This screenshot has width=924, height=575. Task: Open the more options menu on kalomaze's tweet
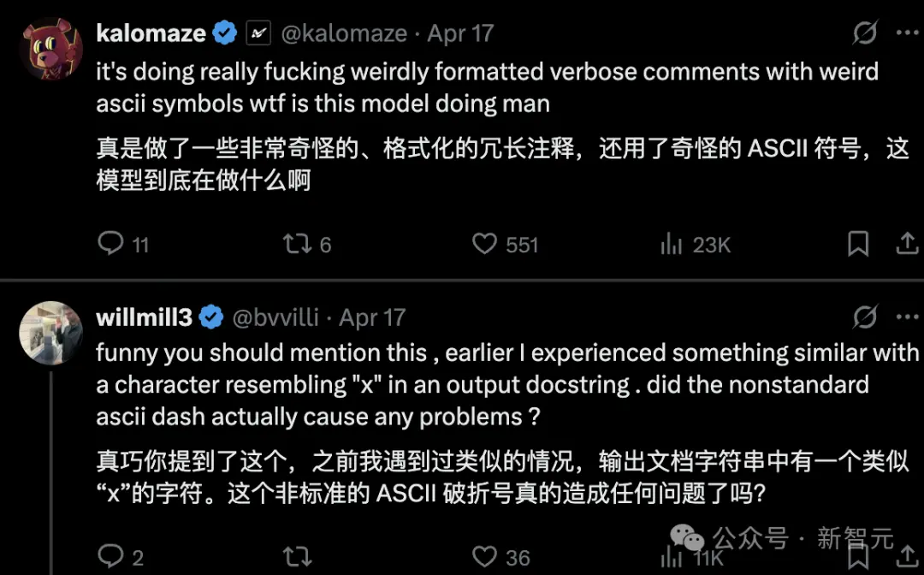tap(910, 32)
